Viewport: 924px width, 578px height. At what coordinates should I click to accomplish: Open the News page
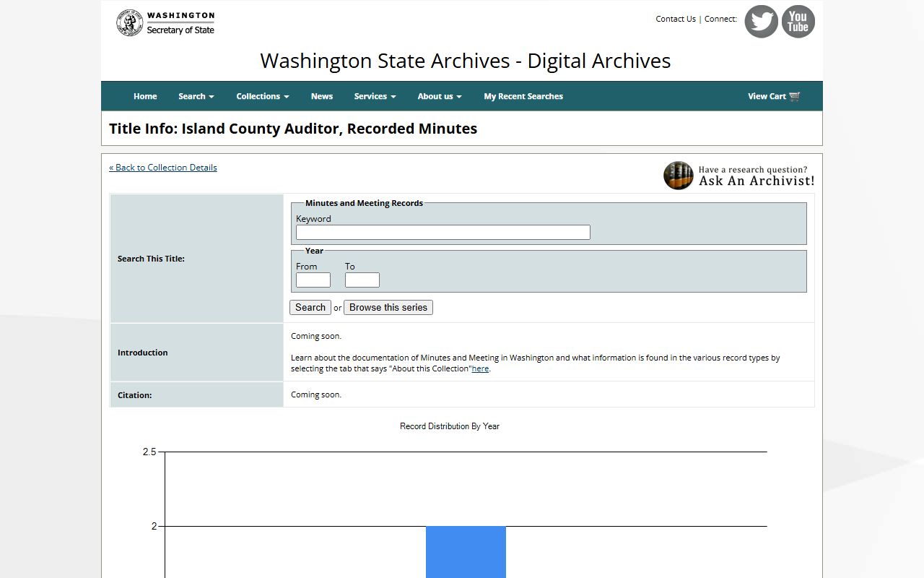(x=322, y=96)
